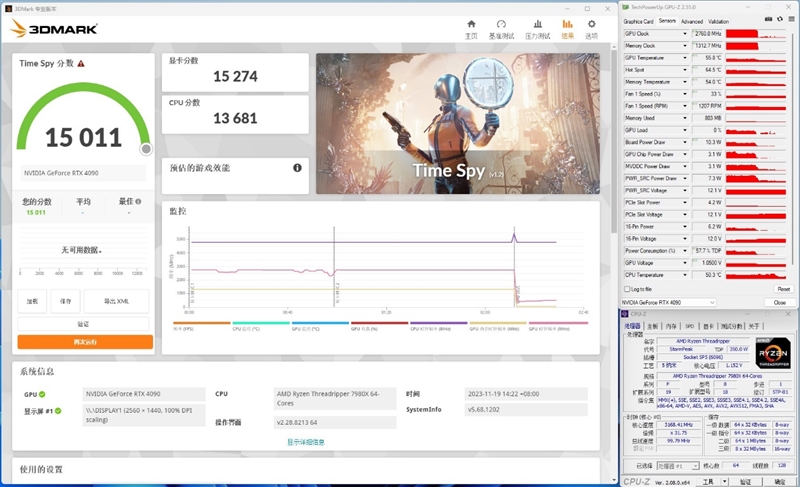Expand the GPU Clock sensor dropdown
The image size is (800, 487).
coord(685,34)
